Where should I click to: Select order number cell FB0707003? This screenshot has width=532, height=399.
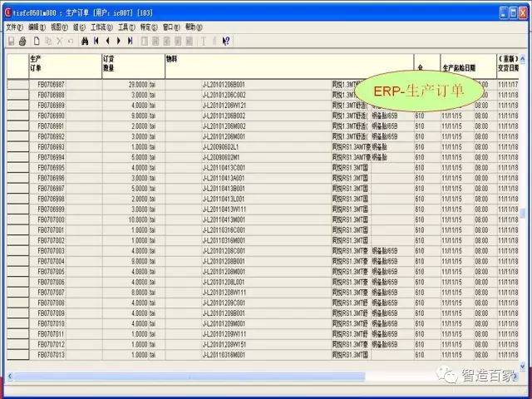[51, 251]
